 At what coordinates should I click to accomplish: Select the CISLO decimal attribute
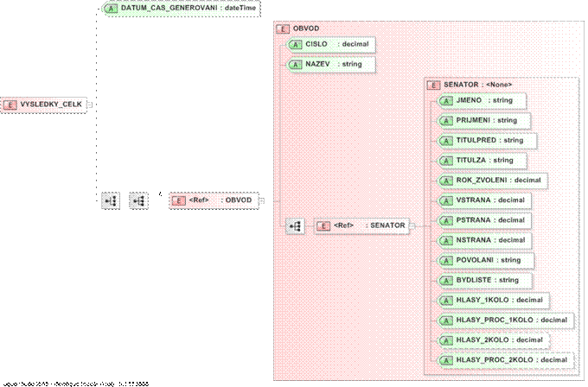[x=331, y=45]
